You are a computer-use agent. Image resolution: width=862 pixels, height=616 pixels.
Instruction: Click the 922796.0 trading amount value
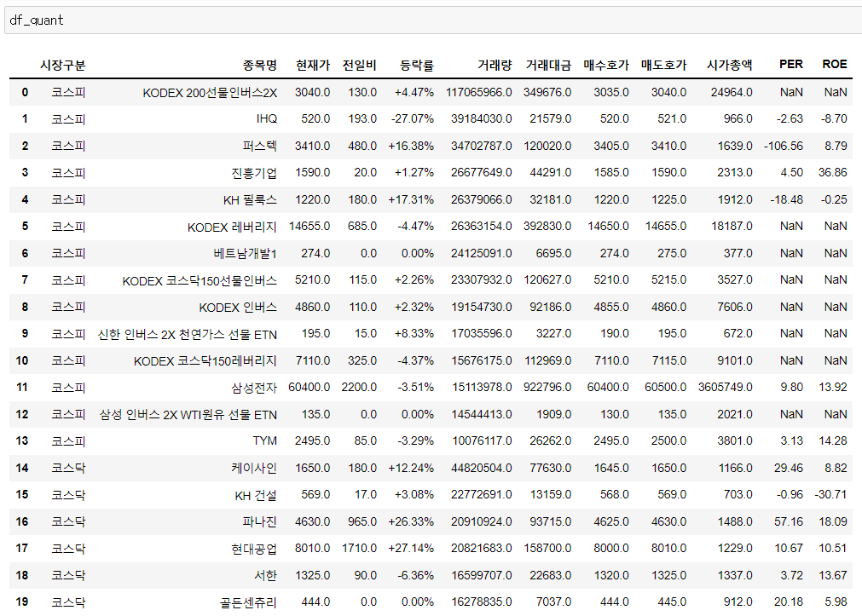(x=547, y=387)
